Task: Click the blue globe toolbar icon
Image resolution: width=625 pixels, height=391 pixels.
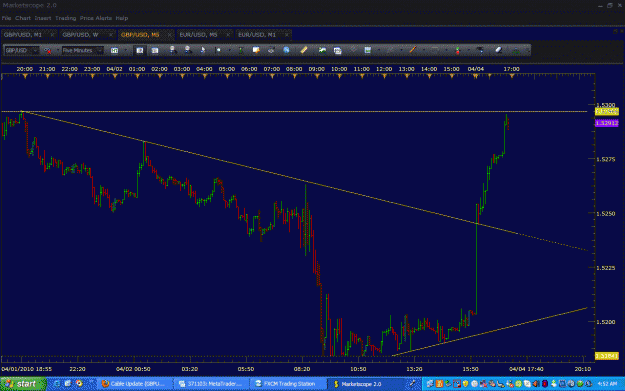Action: tap(286, 51)
